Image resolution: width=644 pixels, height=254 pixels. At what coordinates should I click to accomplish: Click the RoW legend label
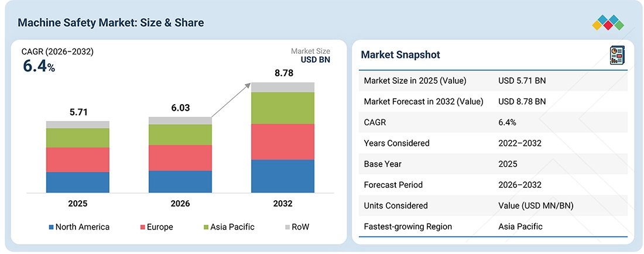[301, 227]
